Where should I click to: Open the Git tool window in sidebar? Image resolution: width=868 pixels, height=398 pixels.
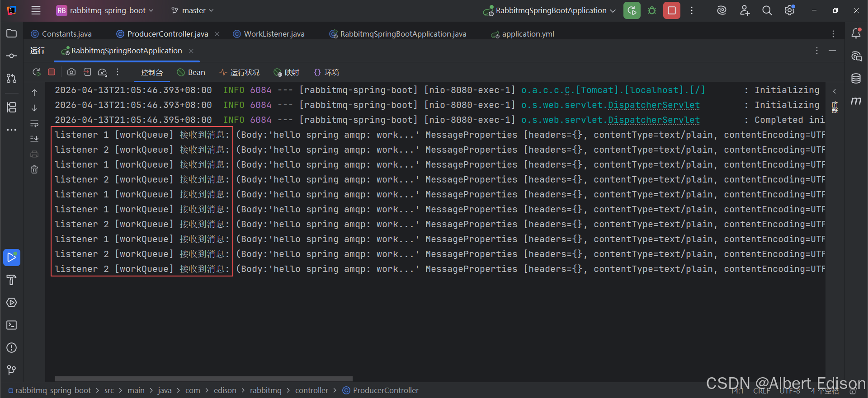[x=12, y=370]
